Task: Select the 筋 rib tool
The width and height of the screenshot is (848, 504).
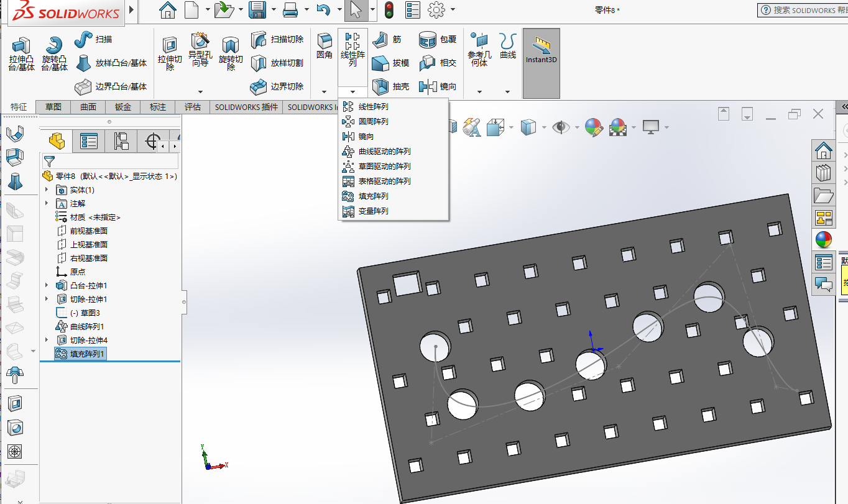Action: point(387,39)
